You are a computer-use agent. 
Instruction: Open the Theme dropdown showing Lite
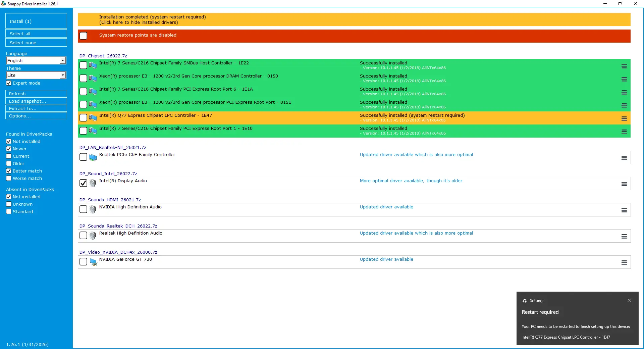click(63, 75)
